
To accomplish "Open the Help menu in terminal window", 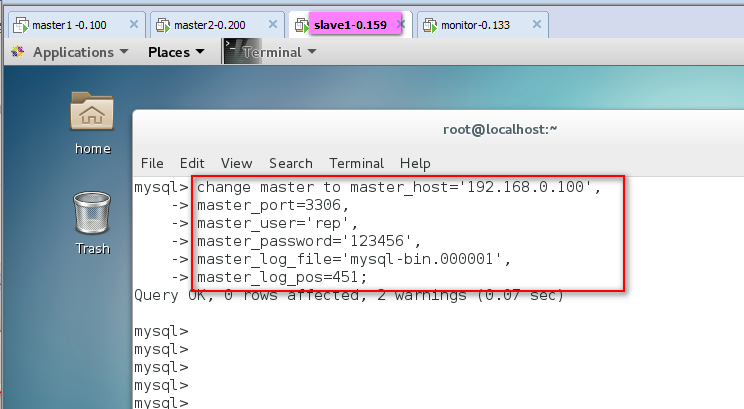I will click(415, 163).
